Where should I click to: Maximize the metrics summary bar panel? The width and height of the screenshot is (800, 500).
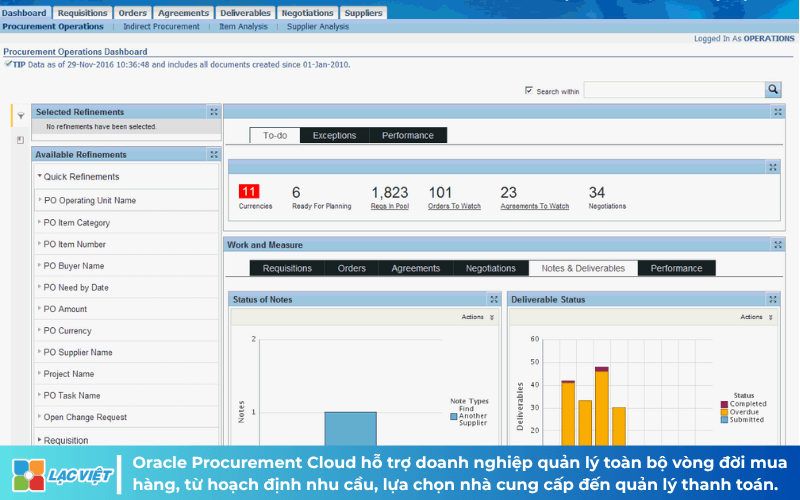tap(773, 167)
